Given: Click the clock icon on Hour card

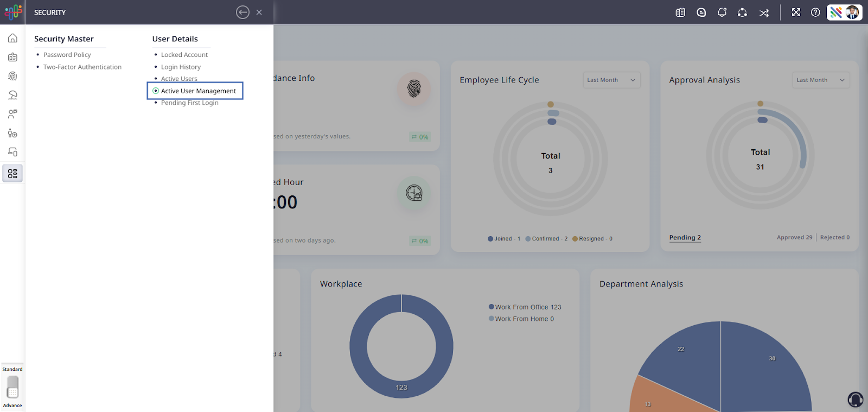Looking at the screenshot, I should [x=414, y=193].
